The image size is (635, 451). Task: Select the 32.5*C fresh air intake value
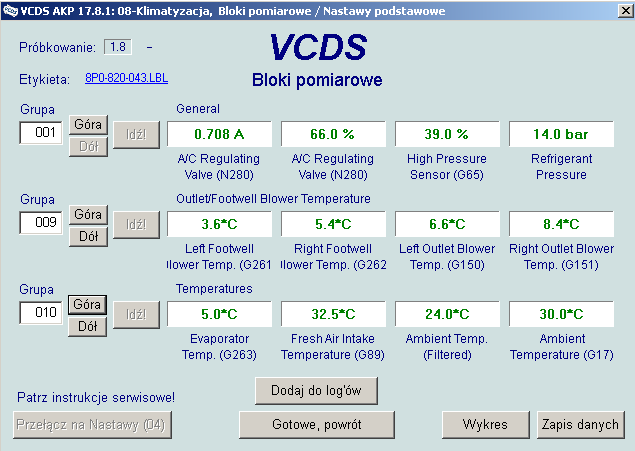333,314
